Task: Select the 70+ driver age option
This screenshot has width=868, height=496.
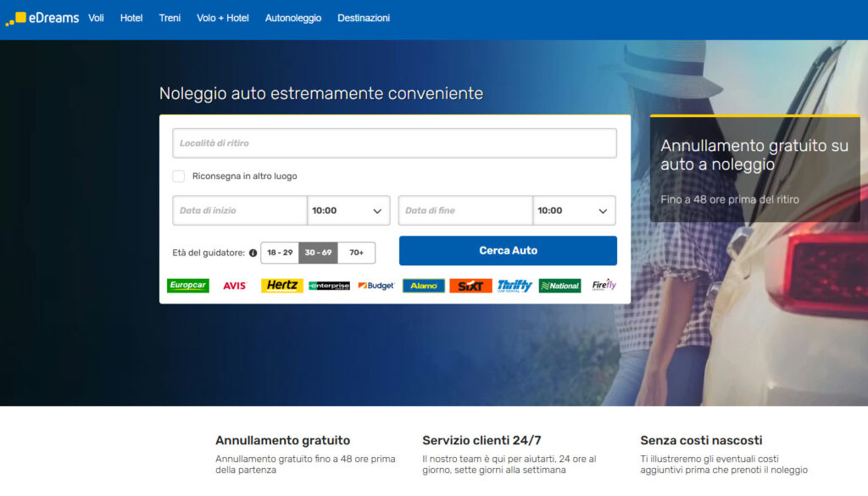Action: 356,253
